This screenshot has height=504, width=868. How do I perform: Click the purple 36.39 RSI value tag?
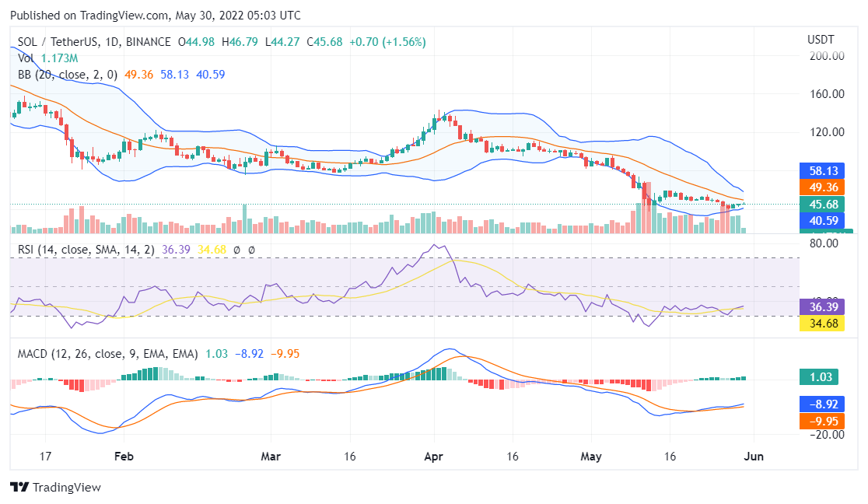pyautogui.click(x=822, y=307)
